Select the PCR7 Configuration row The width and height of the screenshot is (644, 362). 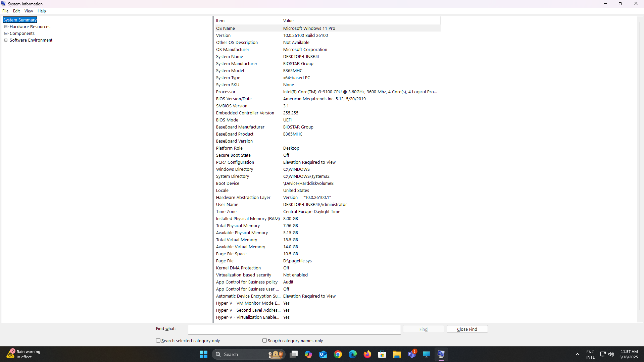tap(328, 162)
